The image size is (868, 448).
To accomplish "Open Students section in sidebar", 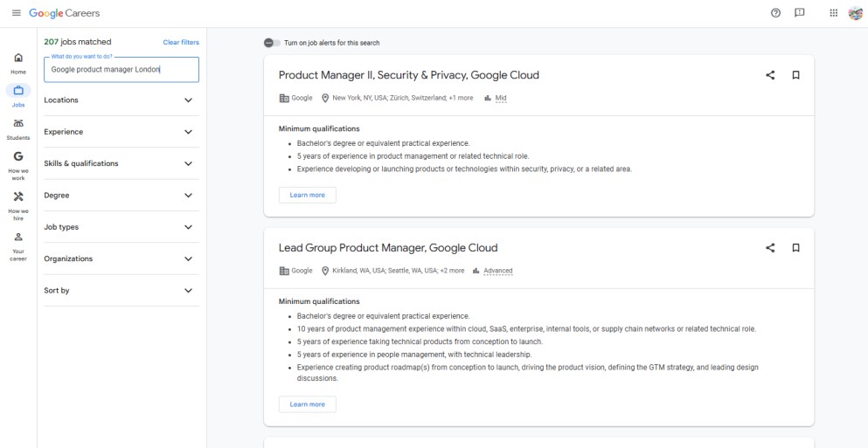I will point(18,129).
